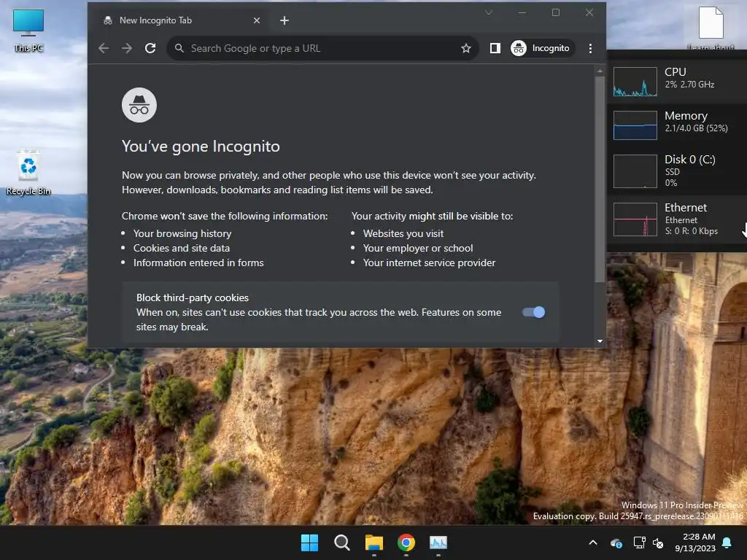Image resolution: width=747 pixels, height=560 pixels.
Task: Select the CPU performance entry
Action: (677, 81)
